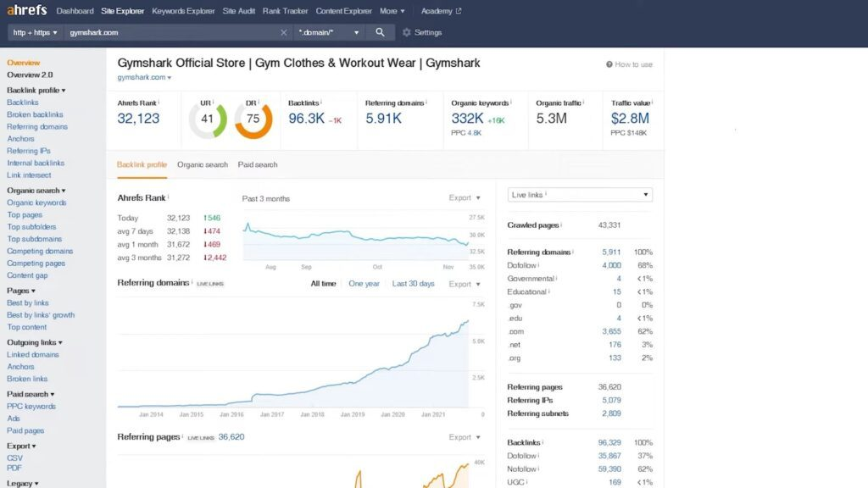Click the 96.3K backlinks metric
This screenshot has height=488, width=868.
click(x=307, y=119)
